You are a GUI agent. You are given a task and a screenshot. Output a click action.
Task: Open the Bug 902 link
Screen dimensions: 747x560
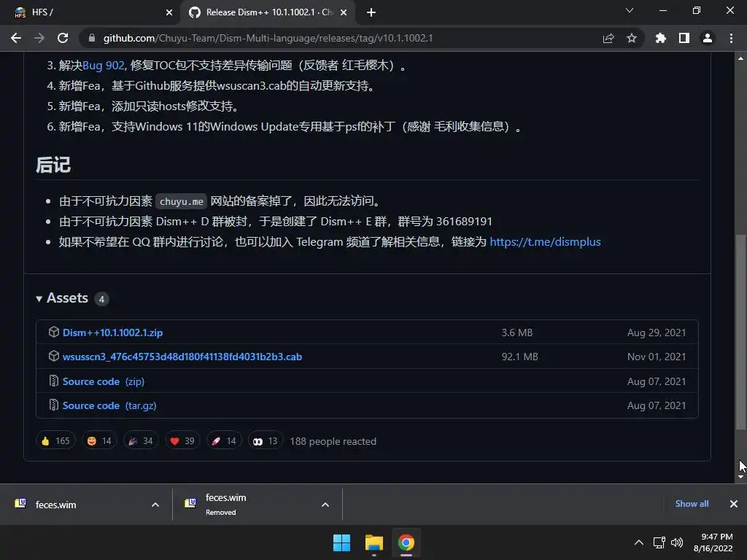pyautogui.click(x=104, y=65)
